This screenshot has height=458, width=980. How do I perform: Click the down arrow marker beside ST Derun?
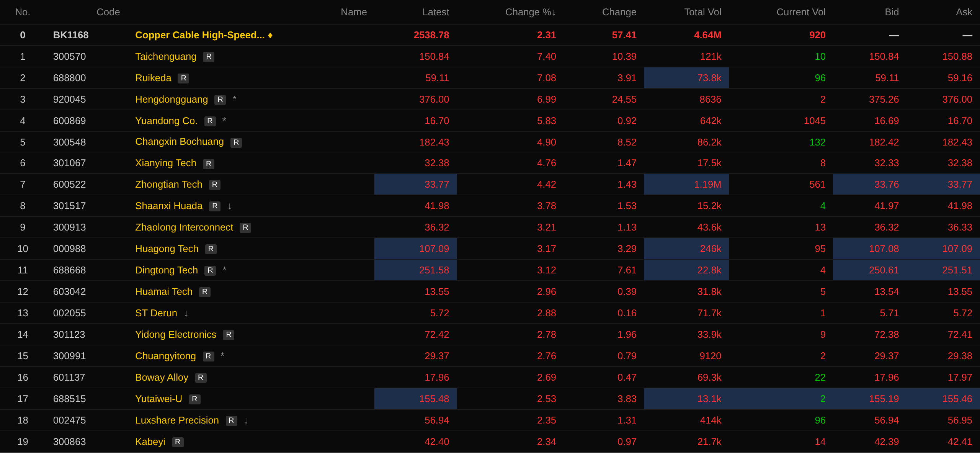(x=186, y=313)
